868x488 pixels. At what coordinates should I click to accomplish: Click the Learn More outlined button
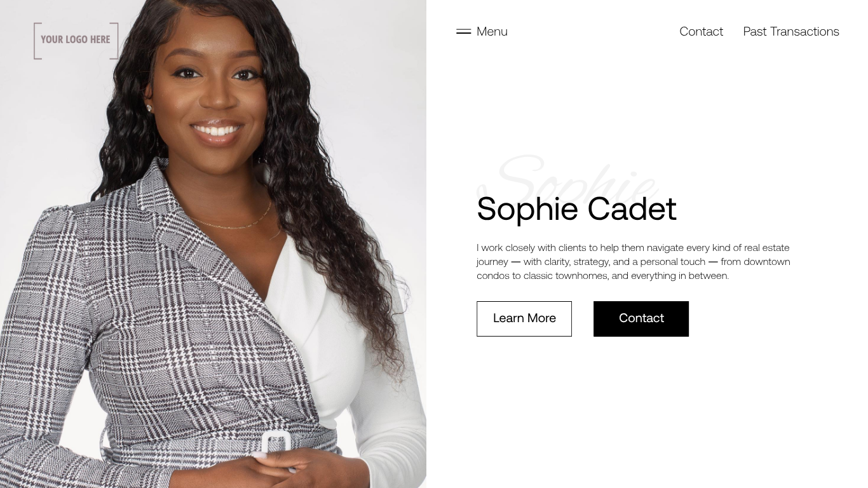coord(524,318)
